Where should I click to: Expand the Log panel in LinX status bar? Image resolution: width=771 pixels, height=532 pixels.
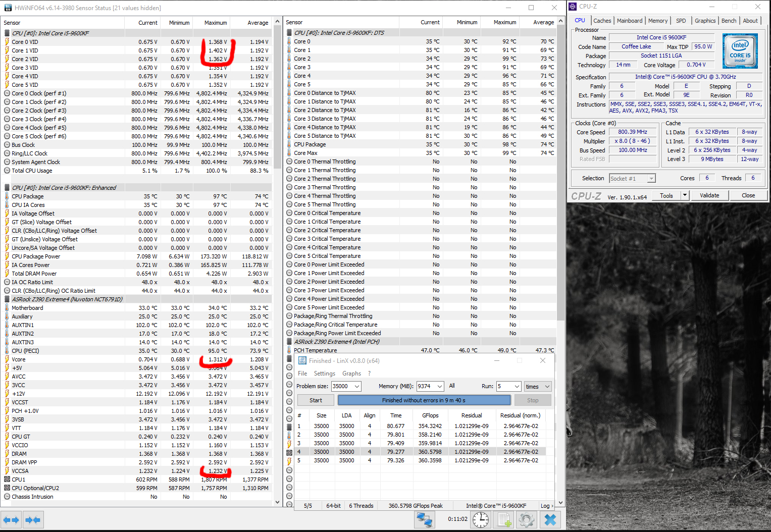pos(547,506)
